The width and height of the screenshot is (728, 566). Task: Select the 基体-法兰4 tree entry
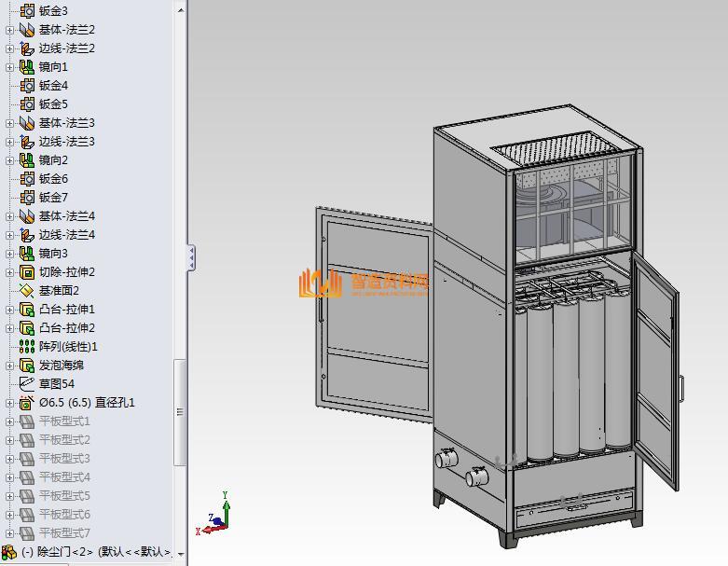66,215
